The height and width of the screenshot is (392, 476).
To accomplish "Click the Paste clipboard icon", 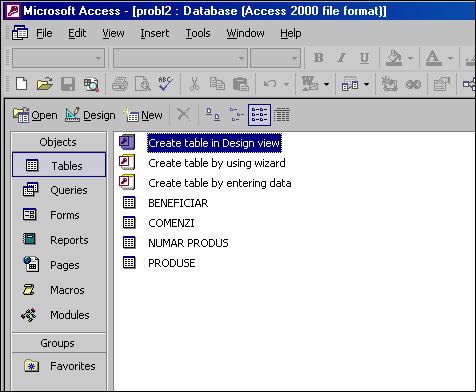I will (241, 84).
